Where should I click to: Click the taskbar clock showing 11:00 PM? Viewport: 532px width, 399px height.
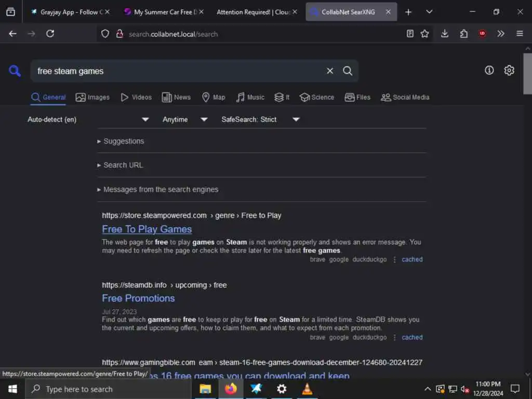click(x=488, y=389)
